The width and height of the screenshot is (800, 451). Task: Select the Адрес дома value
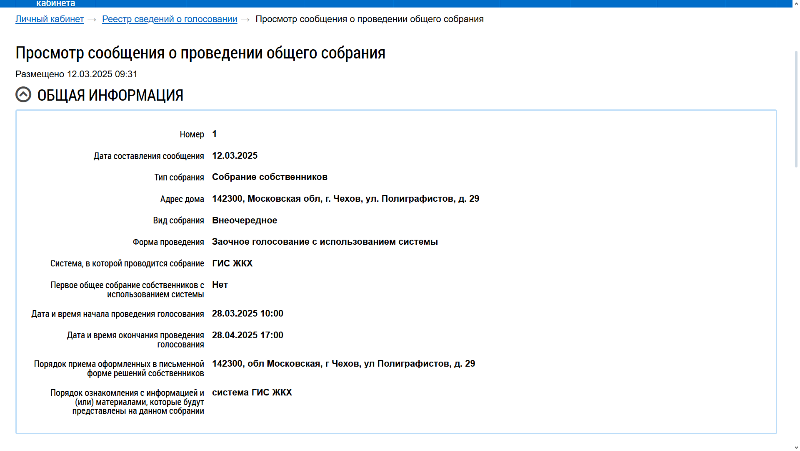[345, 198]
